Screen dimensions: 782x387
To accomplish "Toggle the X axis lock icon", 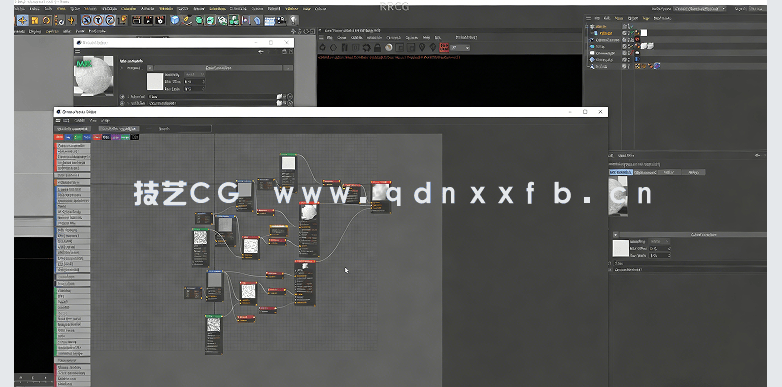I will [x=86, y=20].
